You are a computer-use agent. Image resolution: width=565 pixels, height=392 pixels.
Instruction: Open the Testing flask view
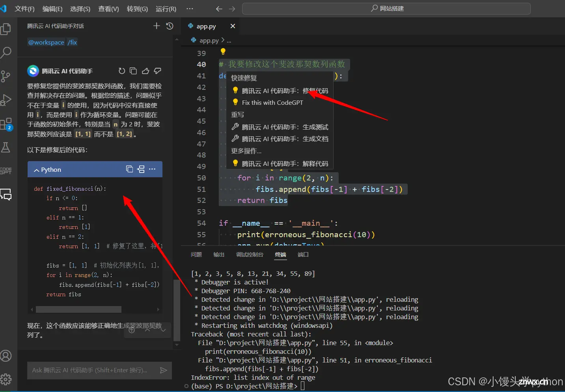[6, 147]
